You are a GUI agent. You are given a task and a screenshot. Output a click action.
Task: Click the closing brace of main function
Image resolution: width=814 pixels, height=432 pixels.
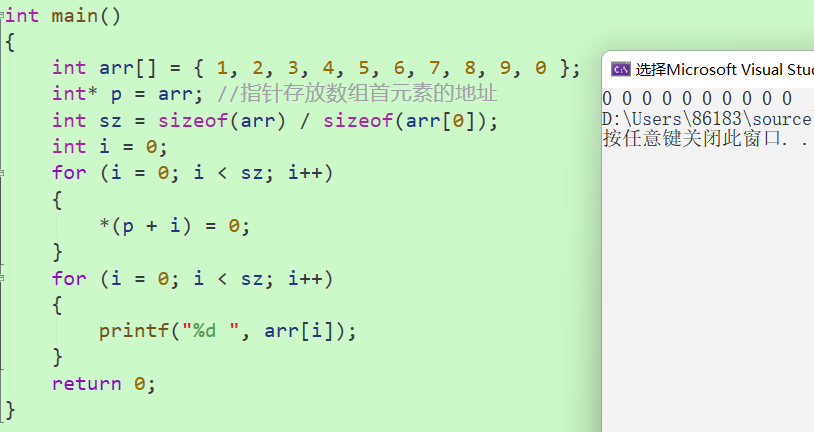click(10, 410)
